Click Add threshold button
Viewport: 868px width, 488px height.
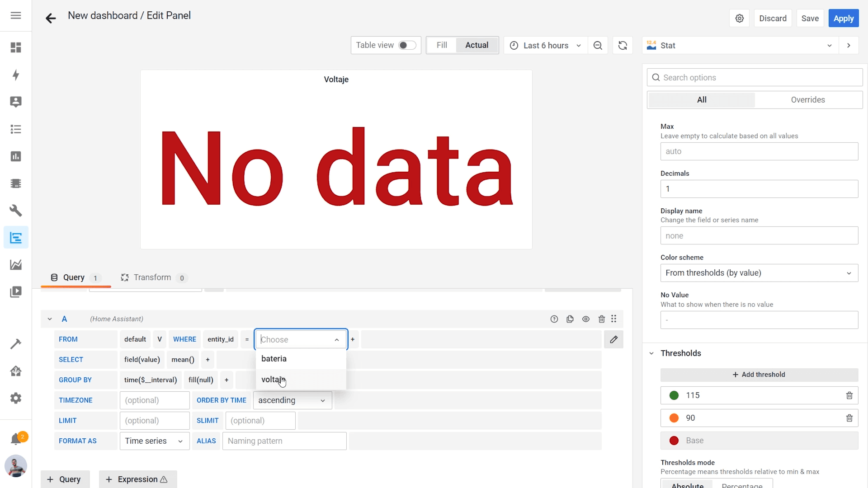coord(759,375)
